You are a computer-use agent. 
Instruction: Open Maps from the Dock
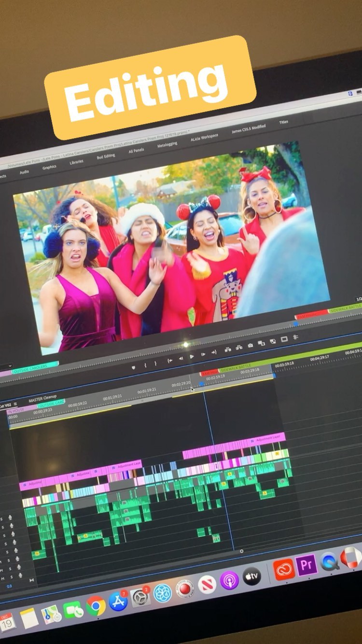(x=51, y=615)
